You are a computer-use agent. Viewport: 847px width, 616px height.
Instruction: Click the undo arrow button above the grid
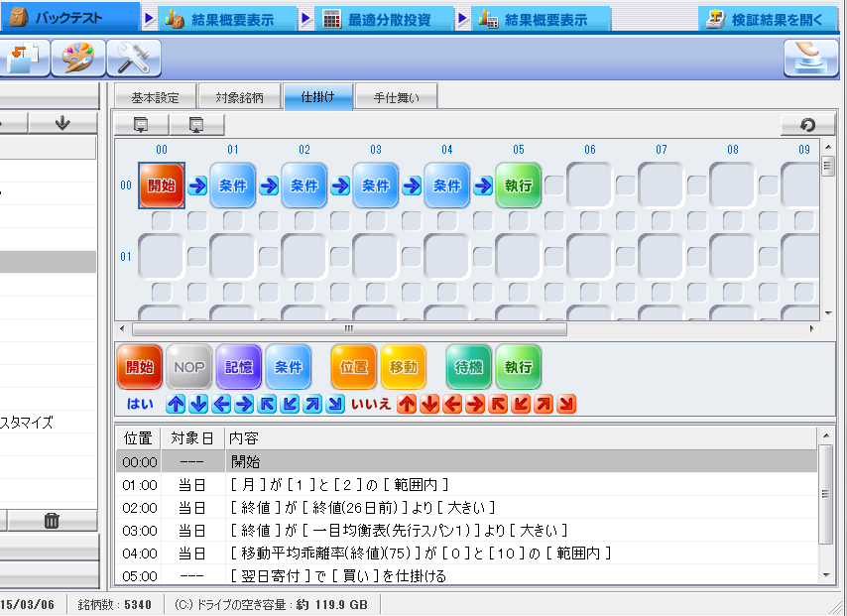(807, 125)
